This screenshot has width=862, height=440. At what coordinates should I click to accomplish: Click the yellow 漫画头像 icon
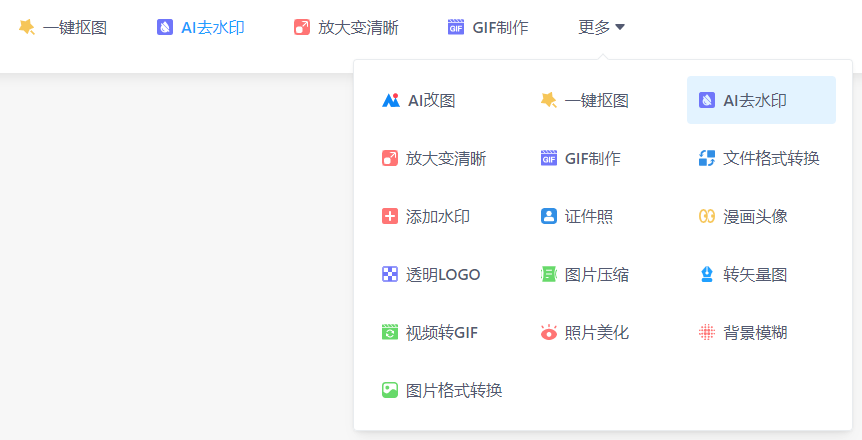click(x=707, y=216)
